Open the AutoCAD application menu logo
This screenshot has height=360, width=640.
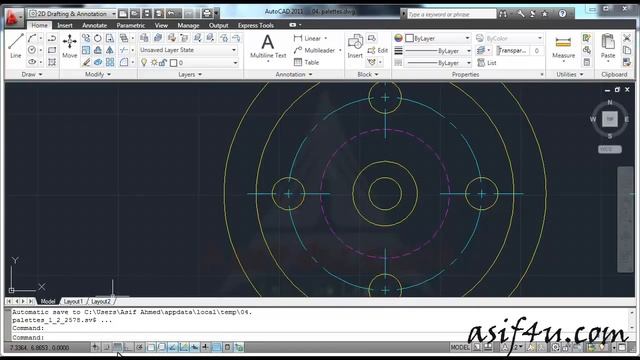pyautogui.click(x=13, y=18)
